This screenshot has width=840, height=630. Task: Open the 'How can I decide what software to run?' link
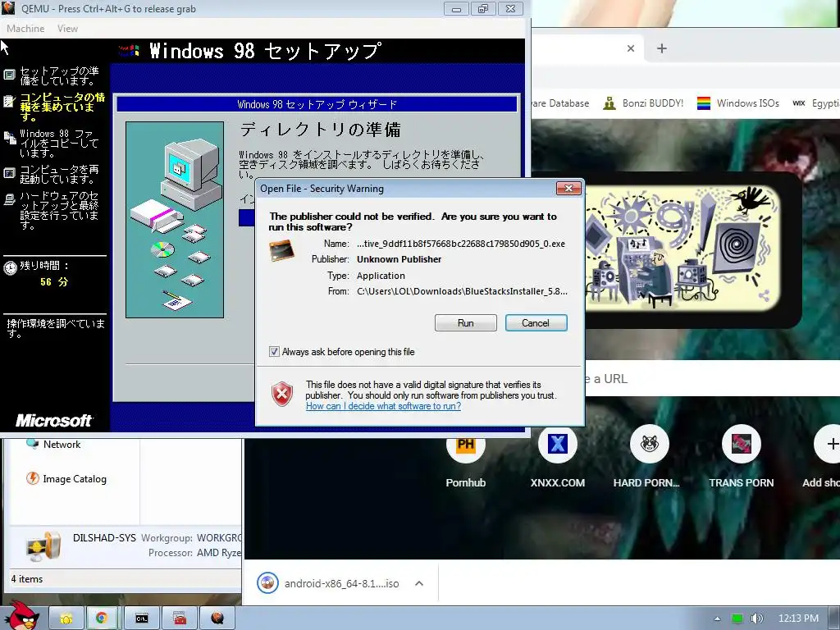click(x=383, y=406)
